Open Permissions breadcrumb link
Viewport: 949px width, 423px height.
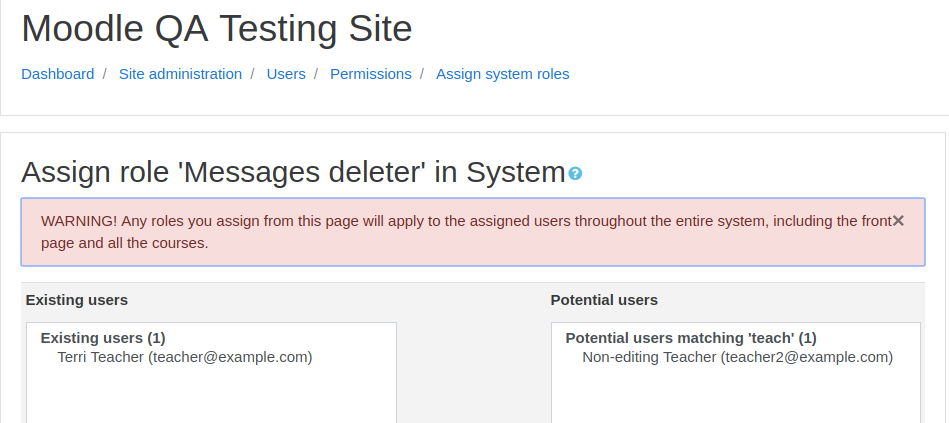[370, 74]
